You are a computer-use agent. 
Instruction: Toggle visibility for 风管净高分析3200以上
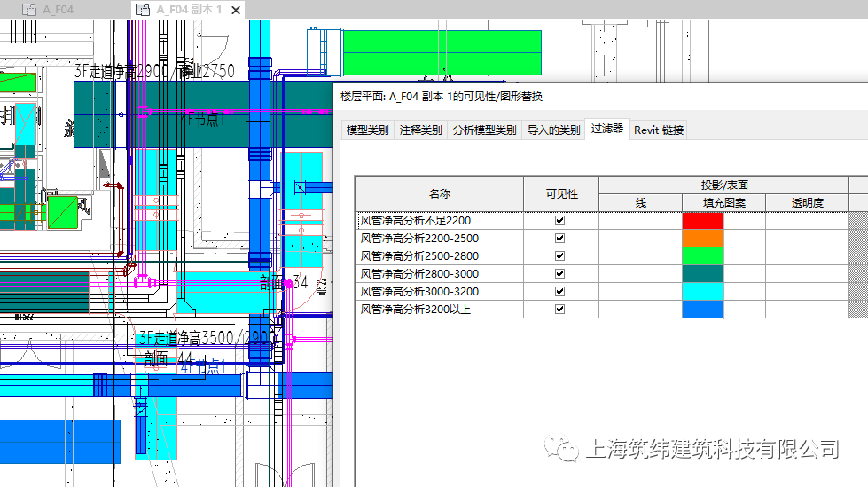[559, 310]
